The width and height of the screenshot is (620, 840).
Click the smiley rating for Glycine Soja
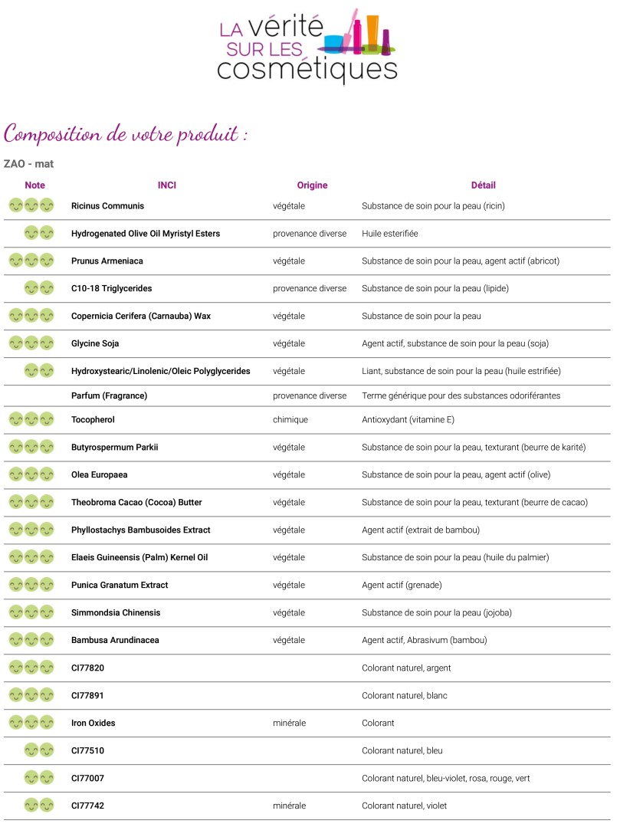coord(31,343)
